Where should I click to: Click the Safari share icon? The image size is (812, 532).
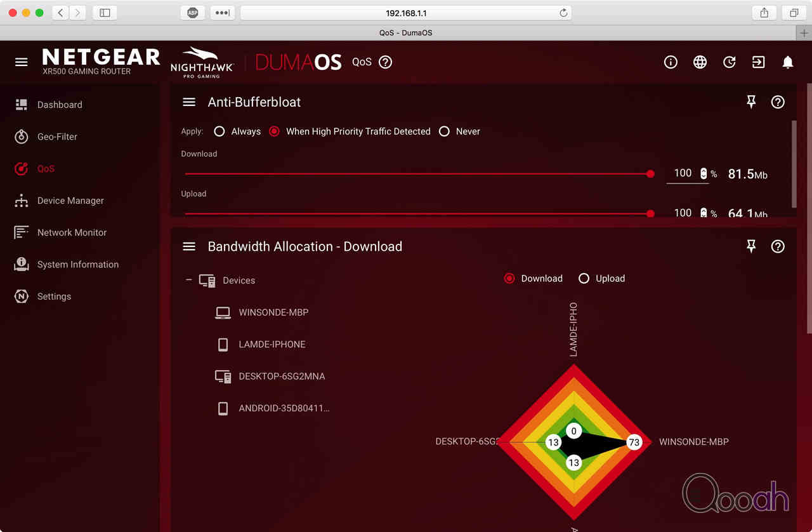coord(764,13)
